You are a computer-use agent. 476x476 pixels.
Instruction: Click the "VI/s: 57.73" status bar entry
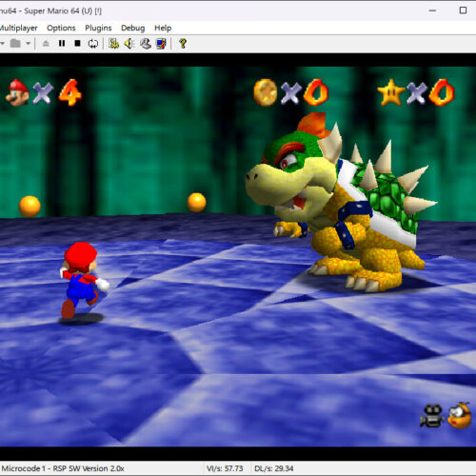(225, 468)
